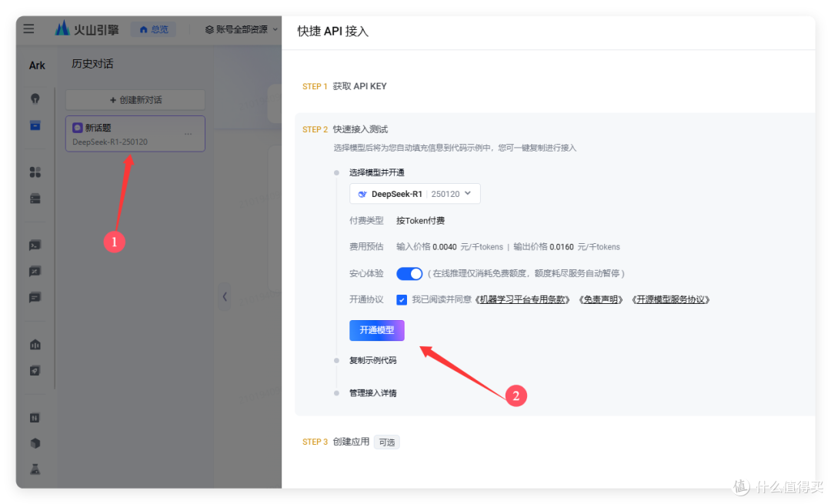Open the server stack sidebar icon
Screen dimensions: 831x504
point(35,199)
